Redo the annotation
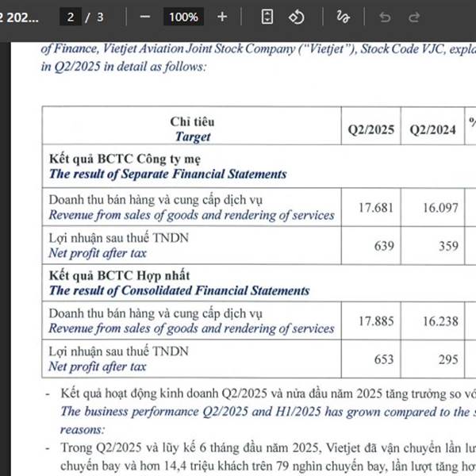The image size is (476, 476). click(414, 17)
